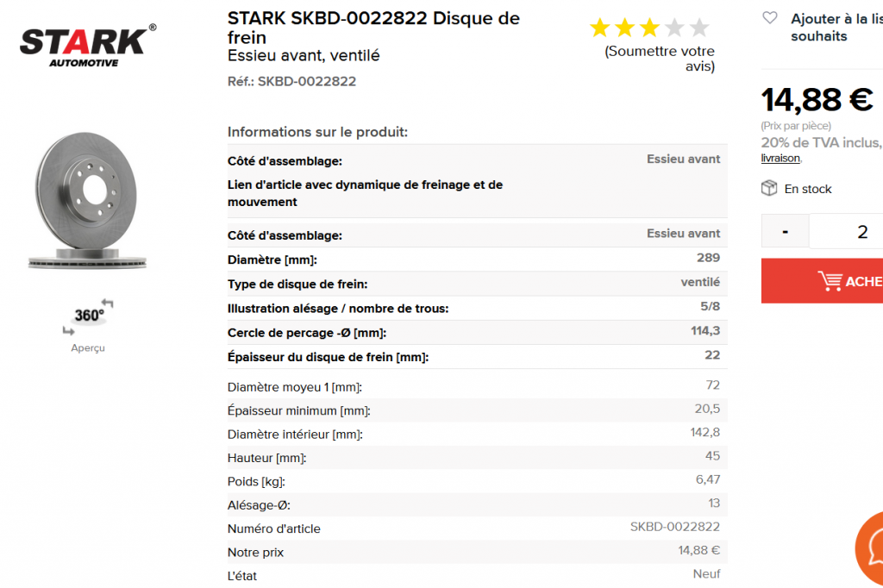Open the livraison shipping link
The width and height of the screenshot is (883, 588).
(780, 159)
